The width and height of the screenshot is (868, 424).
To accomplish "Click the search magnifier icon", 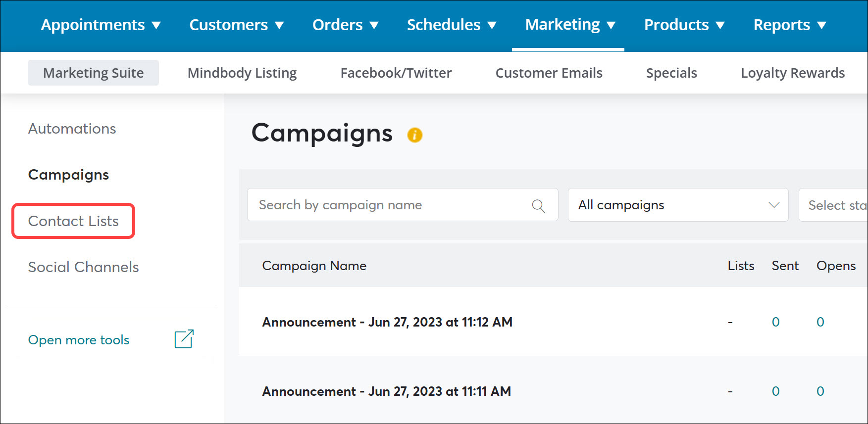I will click(x=538, y=205).
